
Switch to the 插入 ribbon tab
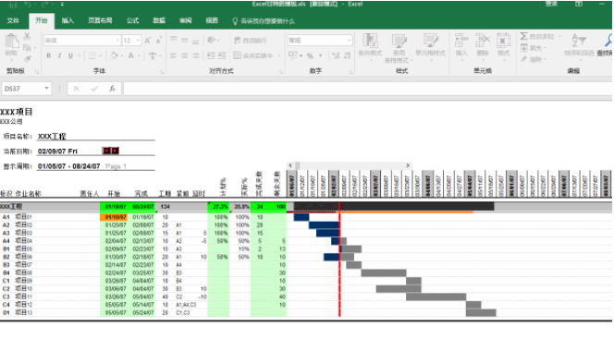[68, 20]
